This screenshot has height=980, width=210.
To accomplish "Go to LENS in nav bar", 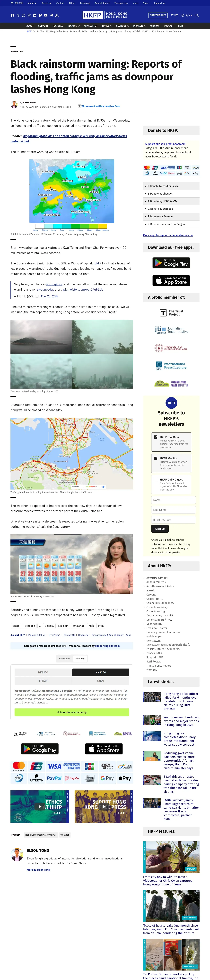I will 181,26.
